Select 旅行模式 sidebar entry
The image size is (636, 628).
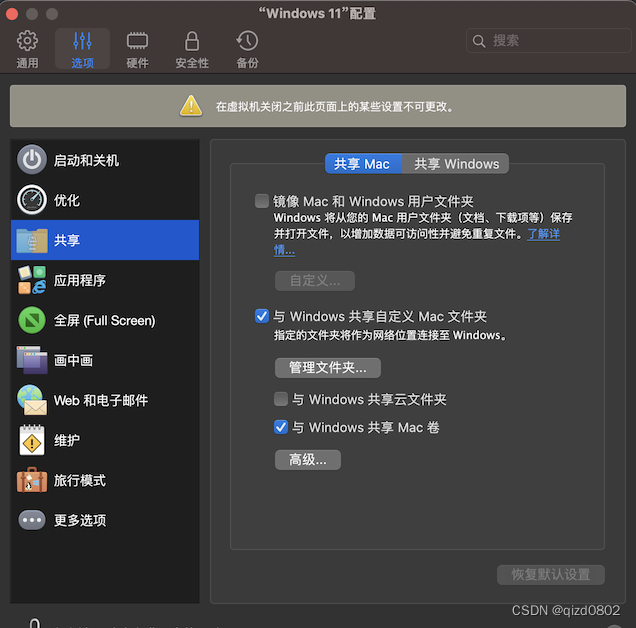[x=105, y=480]
